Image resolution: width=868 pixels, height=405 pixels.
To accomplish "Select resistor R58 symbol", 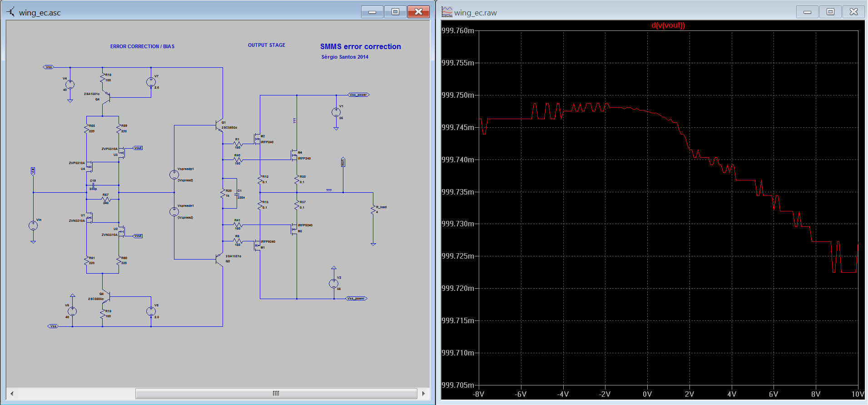I will [86, 129].
